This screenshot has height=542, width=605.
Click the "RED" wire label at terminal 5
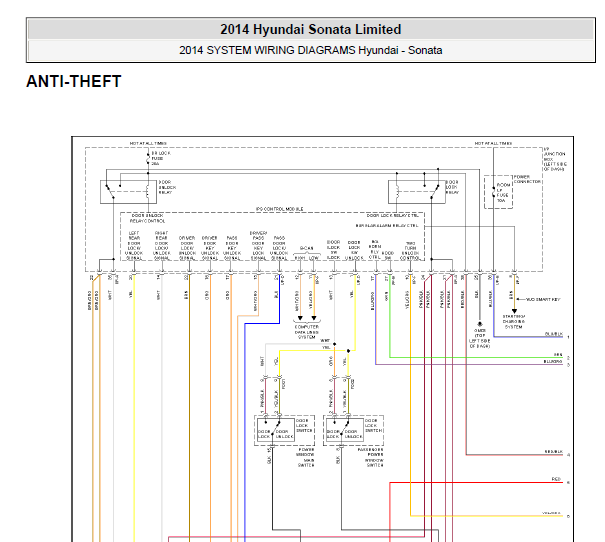(x=556, y=479)
